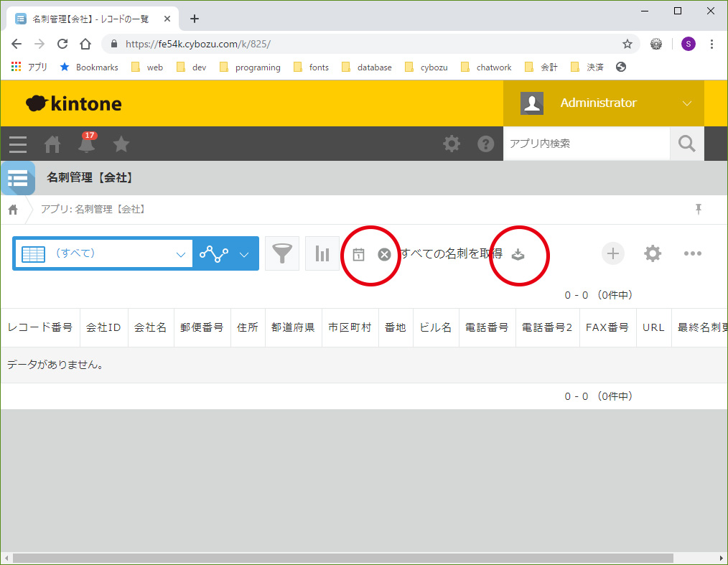Viewport: 728px width, 565px height.
Task: Click the 会社名 column header
Action: [x=151, y=327]
